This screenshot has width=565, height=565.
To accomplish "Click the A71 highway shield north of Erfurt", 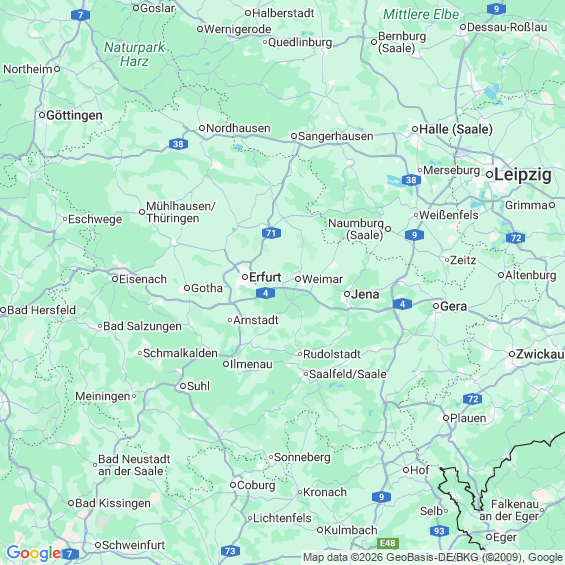I will click(x=271, y=233).
